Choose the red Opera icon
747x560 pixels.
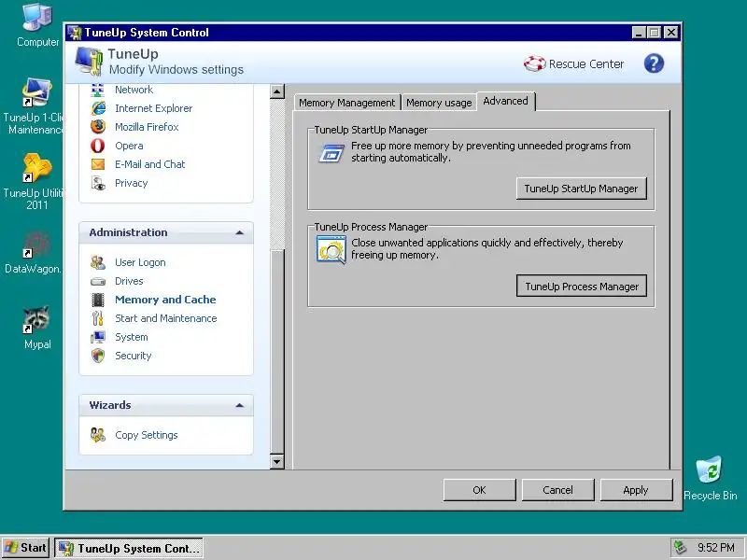point(98,146)
